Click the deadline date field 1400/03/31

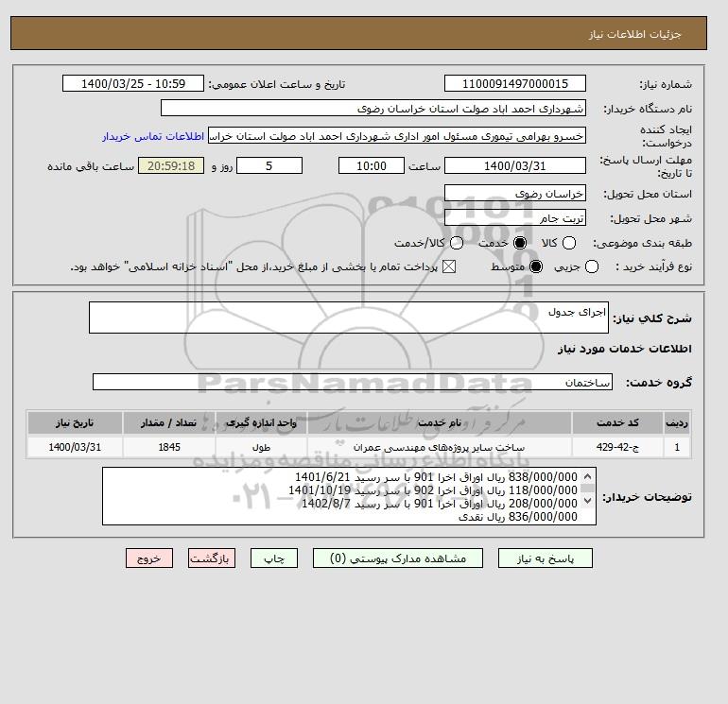click(515, 165)
